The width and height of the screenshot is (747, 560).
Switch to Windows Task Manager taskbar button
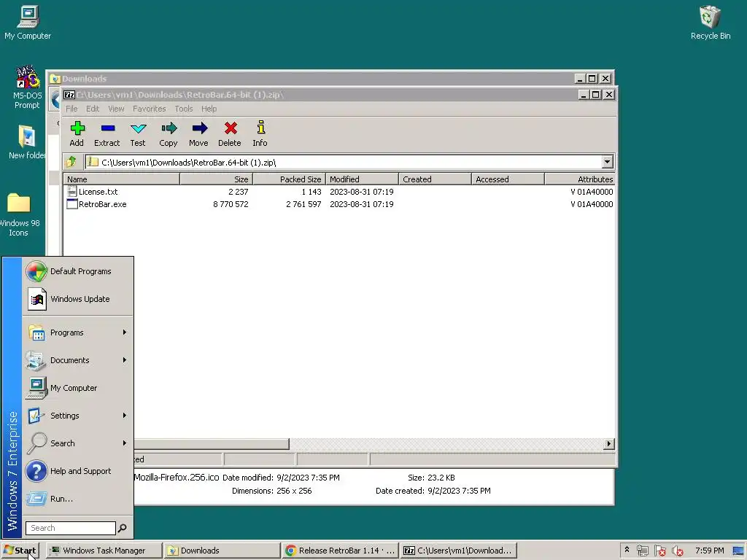tap(104, 551)
